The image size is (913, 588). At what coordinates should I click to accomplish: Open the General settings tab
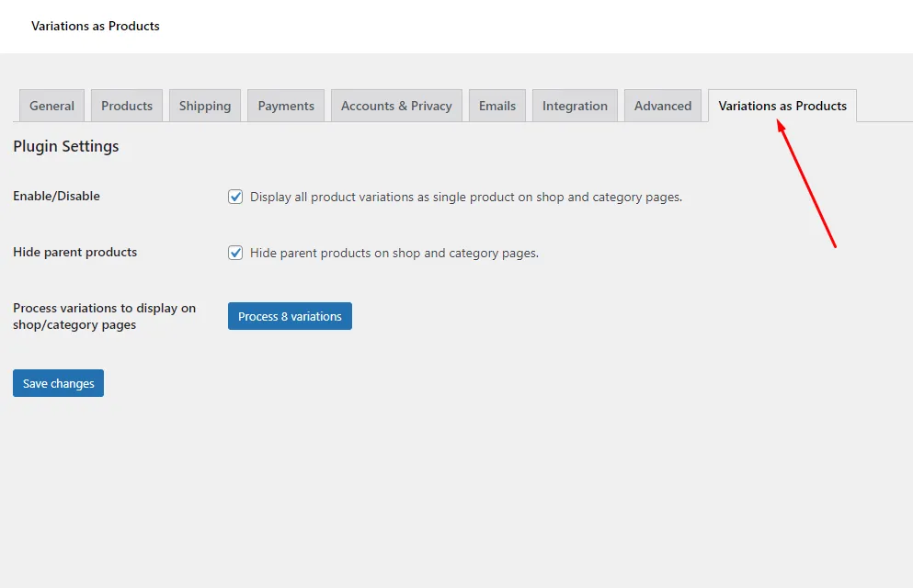coord(52,106)
